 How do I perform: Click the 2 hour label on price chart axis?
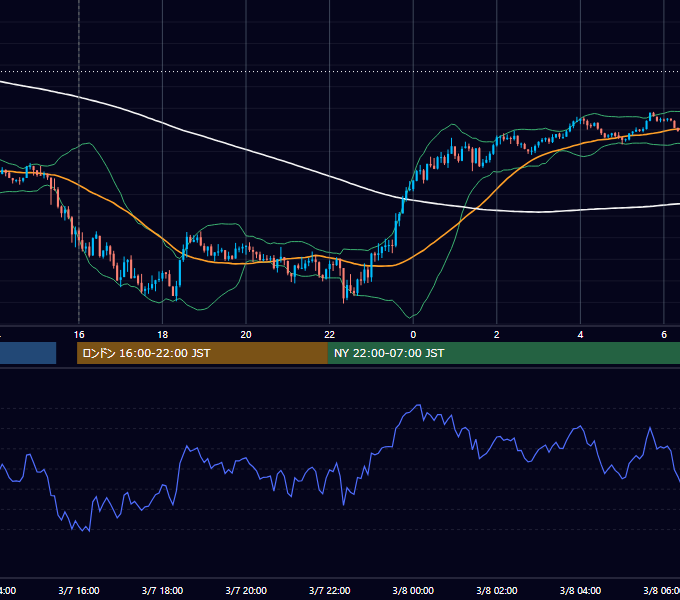click(497, 335)
